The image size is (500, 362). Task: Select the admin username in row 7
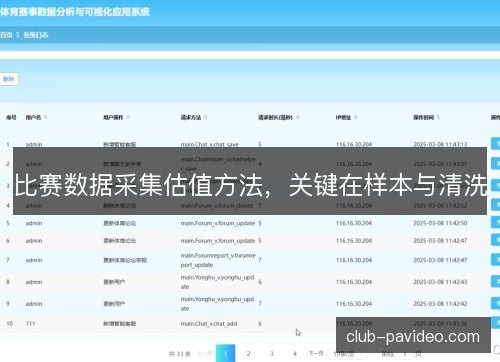click(x=34, y=260)
